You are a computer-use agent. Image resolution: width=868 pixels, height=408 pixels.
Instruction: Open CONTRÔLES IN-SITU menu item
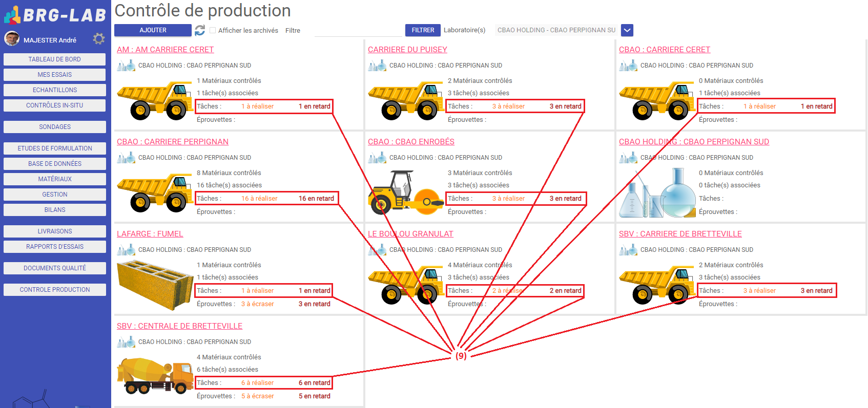coord(55,105)
